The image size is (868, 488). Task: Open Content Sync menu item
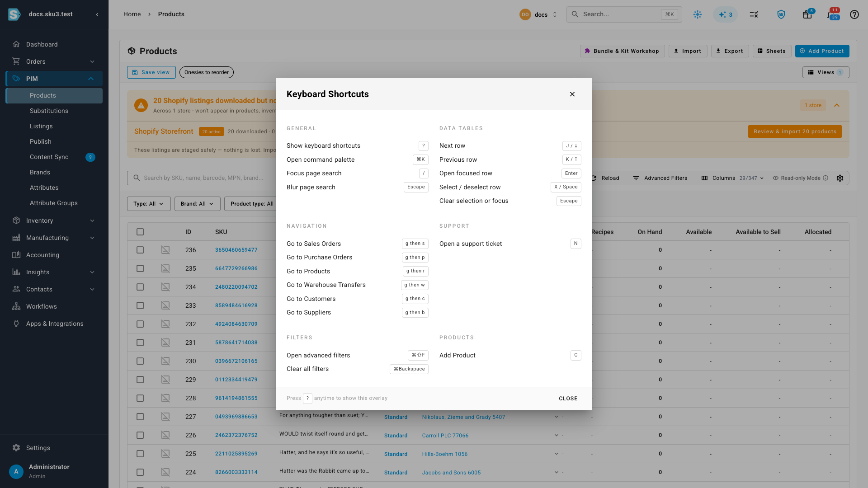(49, 157)
